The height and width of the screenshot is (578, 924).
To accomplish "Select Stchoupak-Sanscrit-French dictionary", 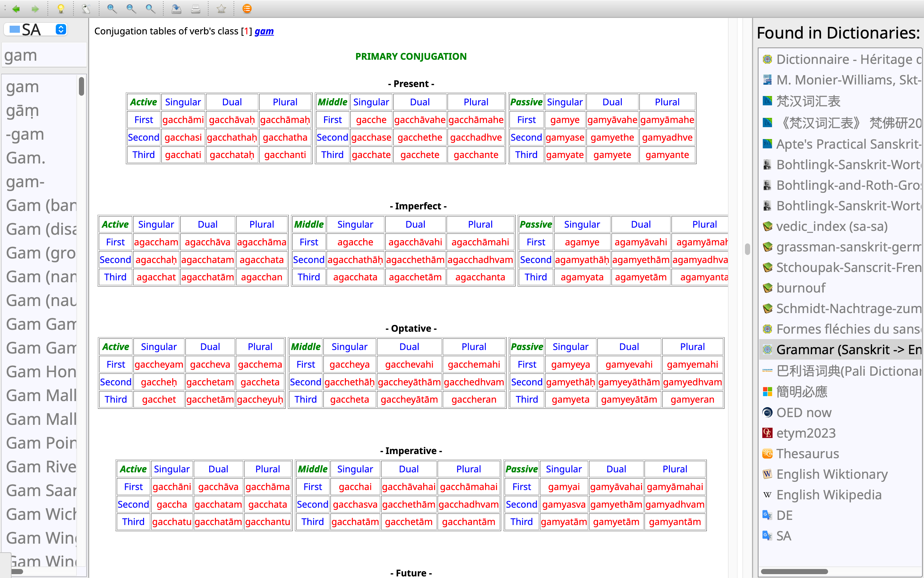I will [840, 267].
